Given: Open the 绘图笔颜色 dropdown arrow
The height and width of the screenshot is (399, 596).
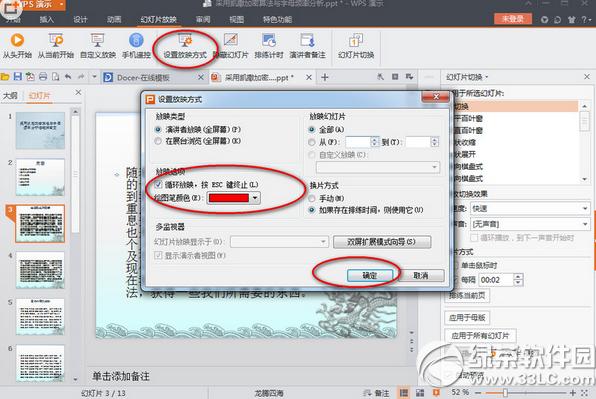Looking at the screenshot, I should click(x=255, y=198).
